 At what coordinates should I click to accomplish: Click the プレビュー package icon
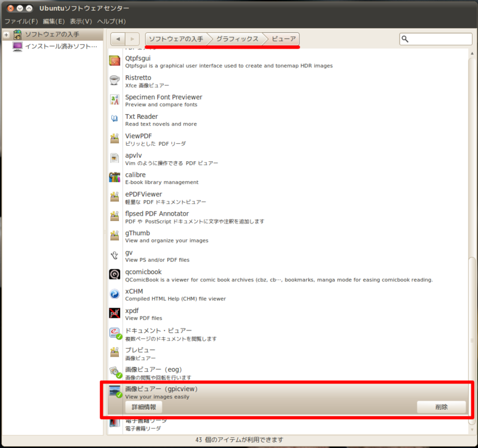tap(115, 352)
